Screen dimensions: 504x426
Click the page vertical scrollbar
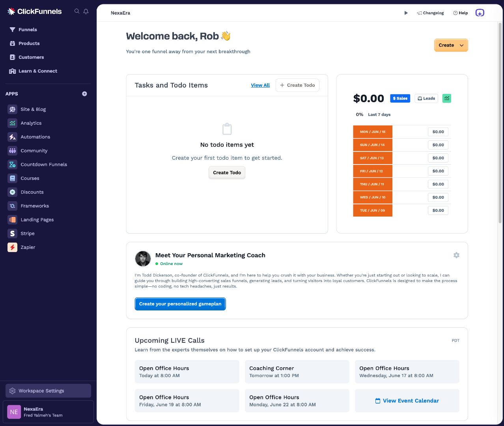[500, 122]
